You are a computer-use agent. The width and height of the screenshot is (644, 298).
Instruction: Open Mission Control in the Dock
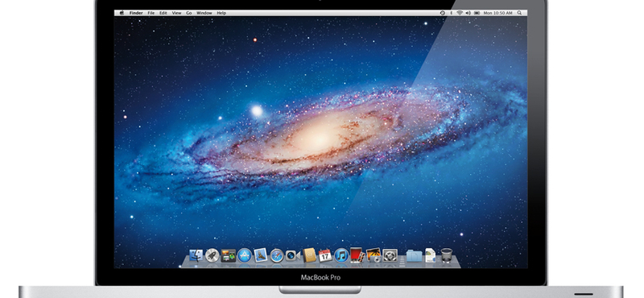(x=229, y=255)
